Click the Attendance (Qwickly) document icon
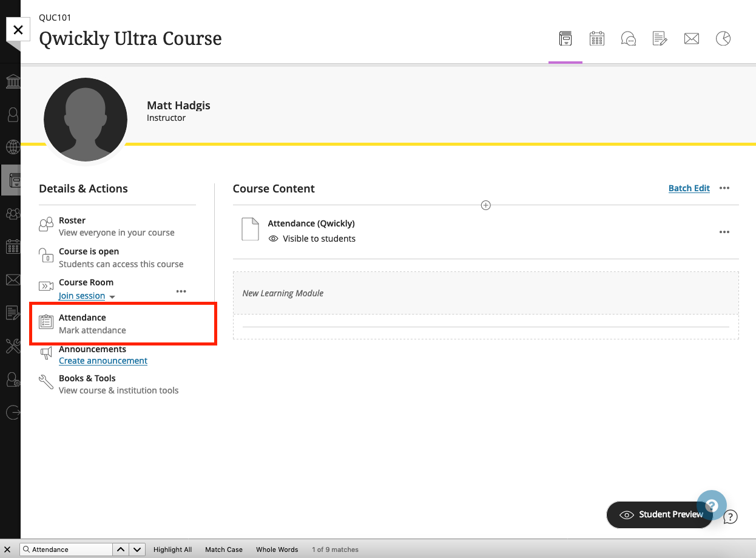 tap(251, 230)
